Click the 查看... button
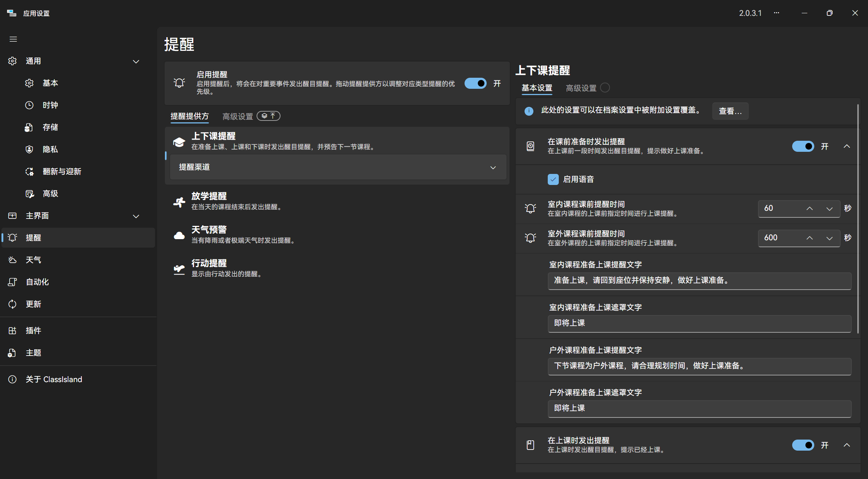This screenshot has width=868, height=479. (x=730, y=111)
